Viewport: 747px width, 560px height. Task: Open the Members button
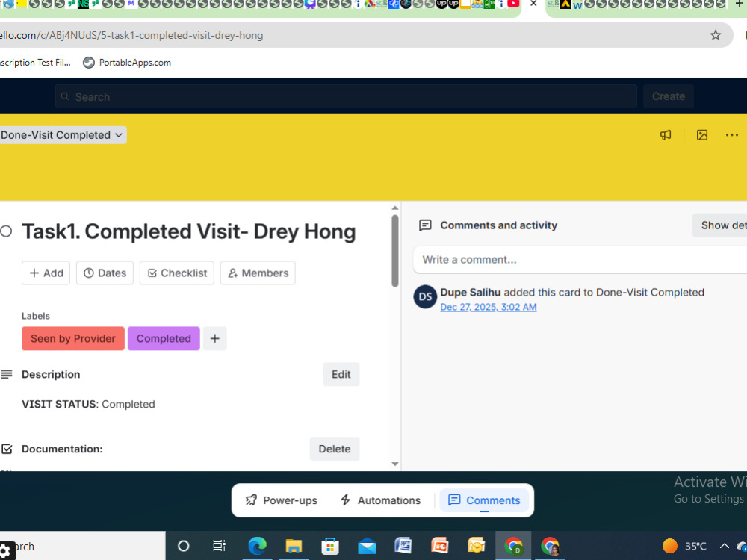pos(258,273)
